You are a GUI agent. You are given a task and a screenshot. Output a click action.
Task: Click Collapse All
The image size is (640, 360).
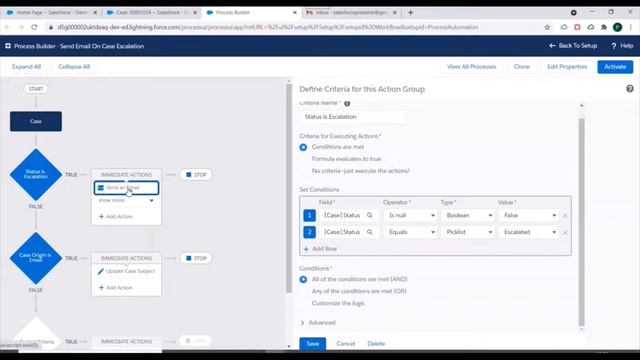[74, 67]
